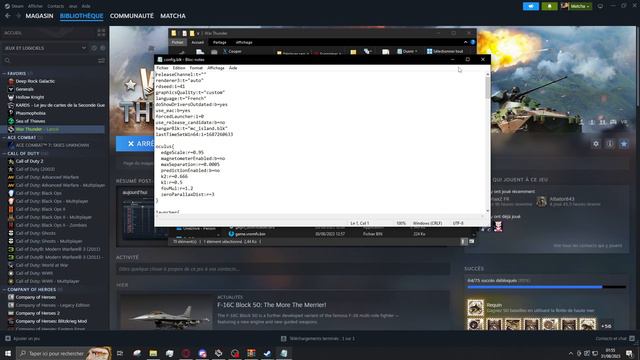640x360 pixels.
Task: Toggle the ready-to-play filter icon
Action: [102, 48]
